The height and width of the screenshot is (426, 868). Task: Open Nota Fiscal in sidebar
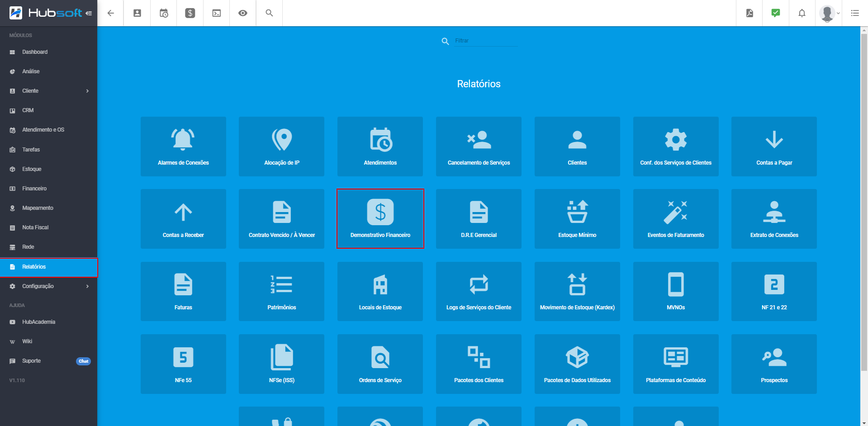point(48,227)
